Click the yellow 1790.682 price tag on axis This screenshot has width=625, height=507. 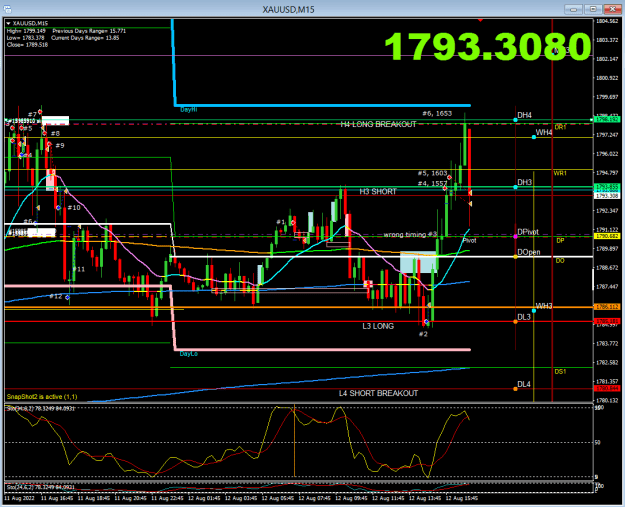pos(607,236)
